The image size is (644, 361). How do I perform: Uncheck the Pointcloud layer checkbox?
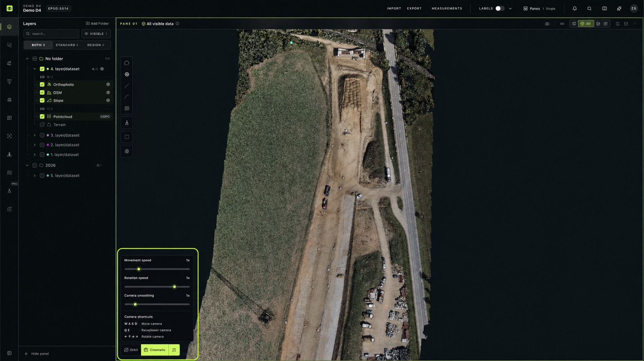pos(42,116)
